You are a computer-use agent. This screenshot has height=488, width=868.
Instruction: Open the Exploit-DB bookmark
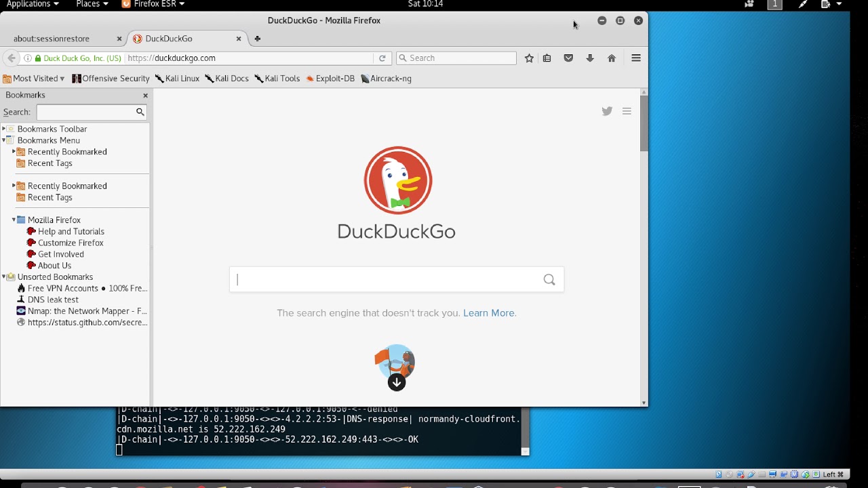point(330,79)
